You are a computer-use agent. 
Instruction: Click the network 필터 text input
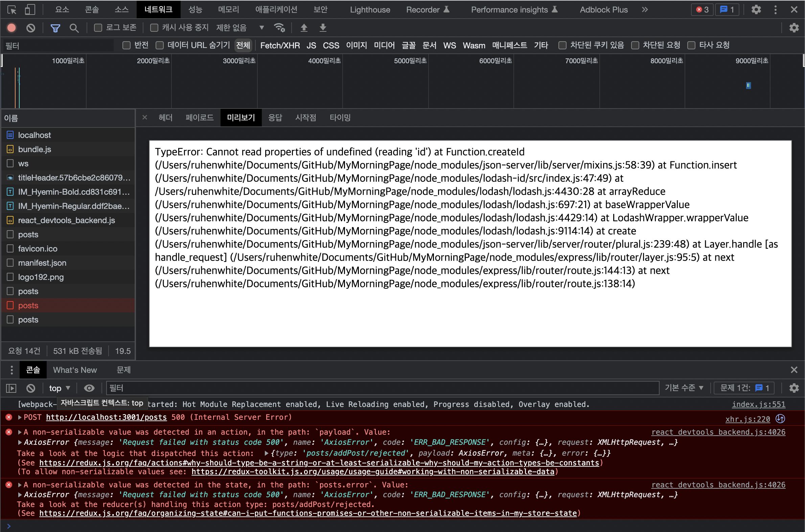pyautogui.click(x=59, y=46)
